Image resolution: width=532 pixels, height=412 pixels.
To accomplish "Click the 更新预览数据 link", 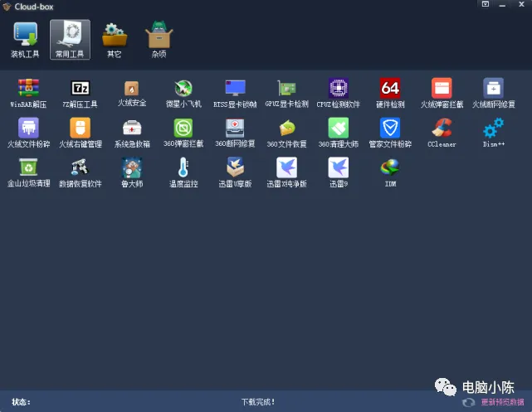I will pos(502,402).
